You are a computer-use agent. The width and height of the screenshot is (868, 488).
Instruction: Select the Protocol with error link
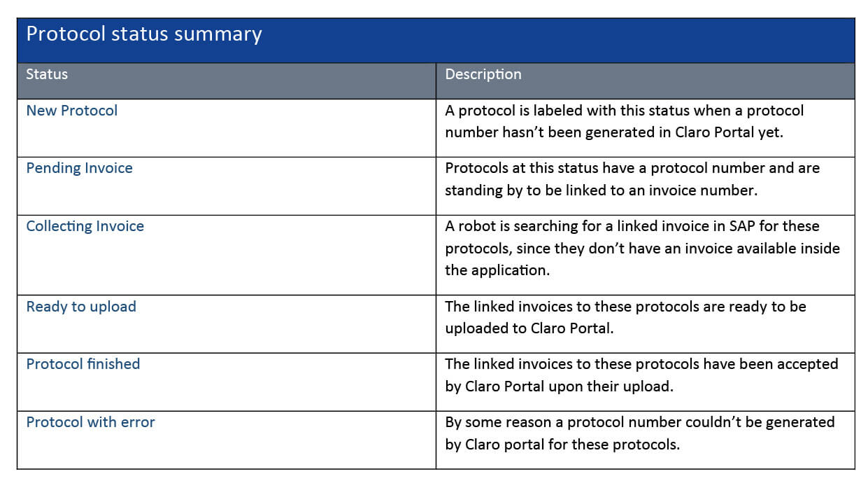pyautogui.click(x=90, y=422)
